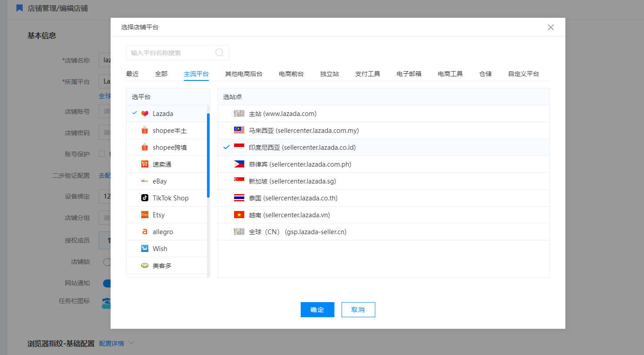The width and height of the screenshot is (644, 355).
Task: Expand 配置详情 chevron under browser fingerprint
Action: coord(131,343)
